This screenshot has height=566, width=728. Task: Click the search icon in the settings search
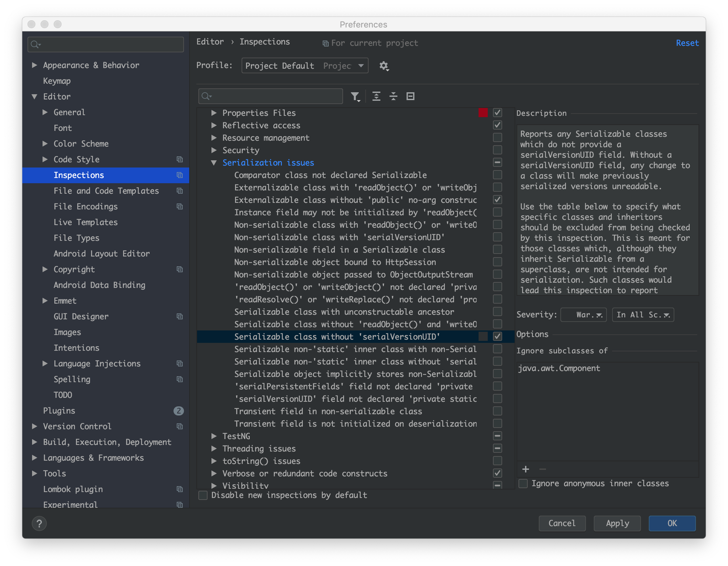pos(36,44)
